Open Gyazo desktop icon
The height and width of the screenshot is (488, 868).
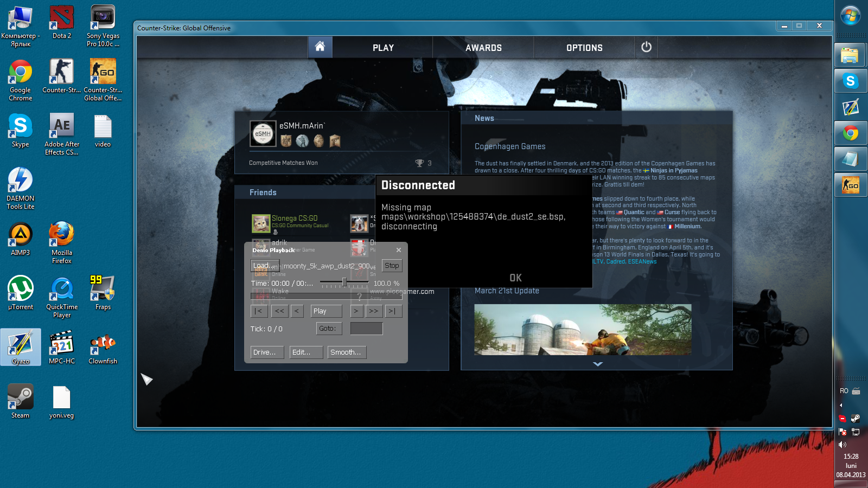click(x=21, y=348)
